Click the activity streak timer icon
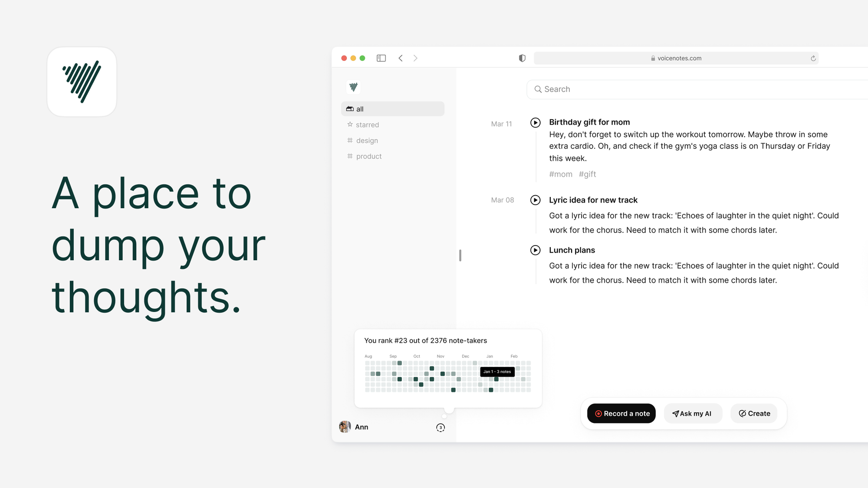The width and height of the screenshot is (868, 488). 441,427
